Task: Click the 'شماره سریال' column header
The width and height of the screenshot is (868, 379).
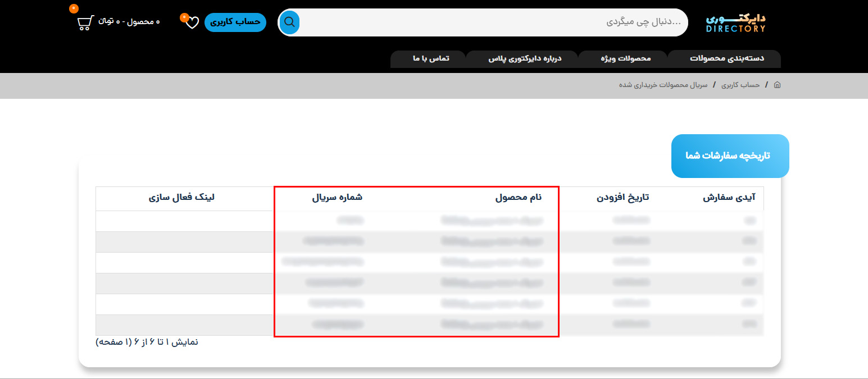Action: pos(337,198)
